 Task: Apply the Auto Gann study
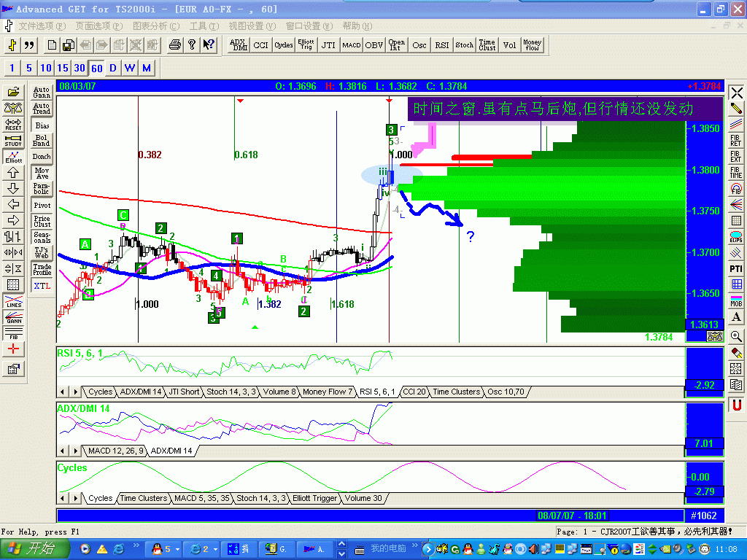coord(41,91)
